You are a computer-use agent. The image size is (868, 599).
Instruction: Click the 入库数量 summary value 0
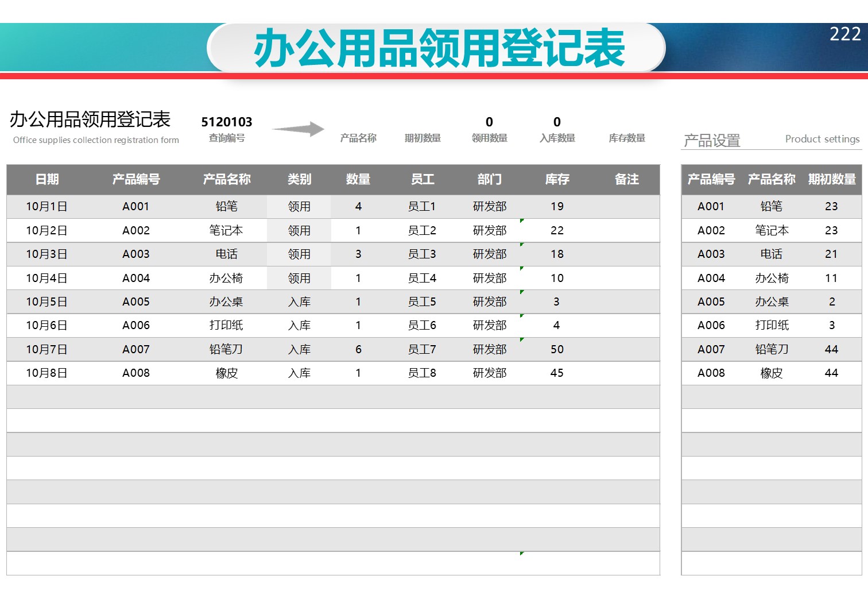[557, 122]
